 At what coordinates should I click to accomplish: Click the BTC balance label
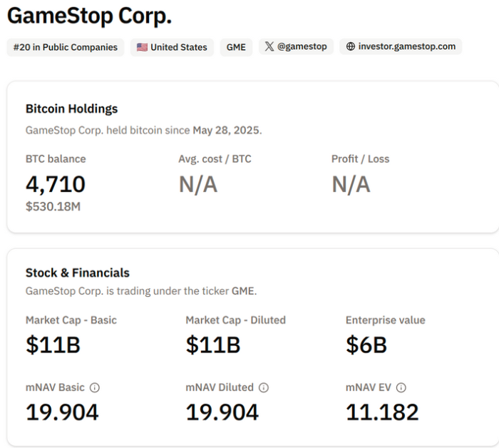click(x=56, y=159)
